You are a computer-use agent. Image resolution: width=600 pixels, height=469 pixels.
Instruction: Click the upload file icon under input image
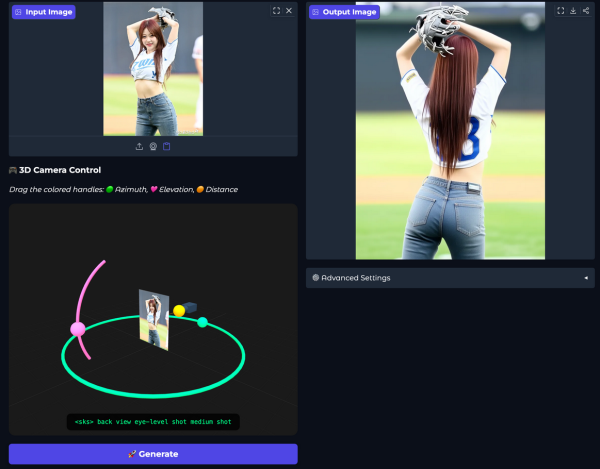[139, 147]
